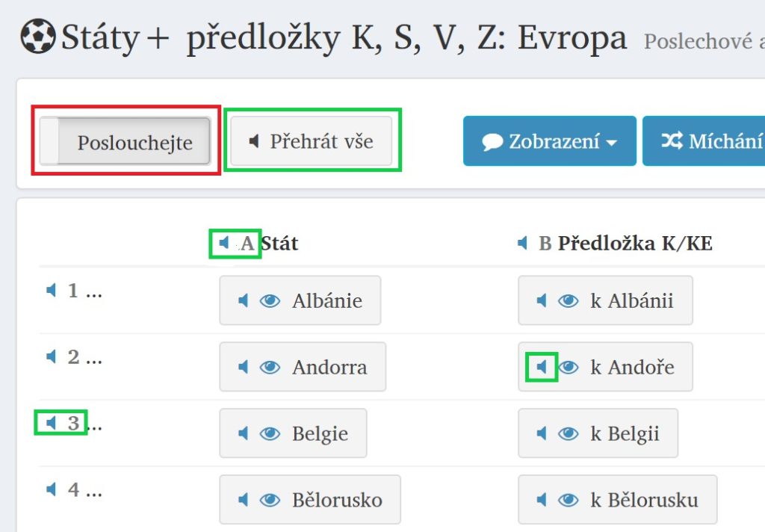
Task: Open the Zobrazení dropdown
Action: pyautogui.click(x=550, y=141)
